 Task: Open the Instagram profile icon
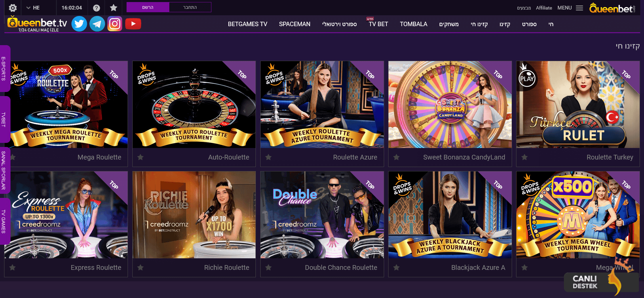point(115,24)
